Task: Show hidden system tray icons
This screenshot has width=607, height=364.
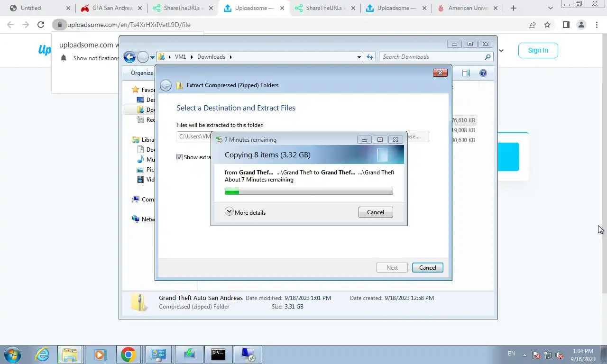Action: (x=524, y=355)
